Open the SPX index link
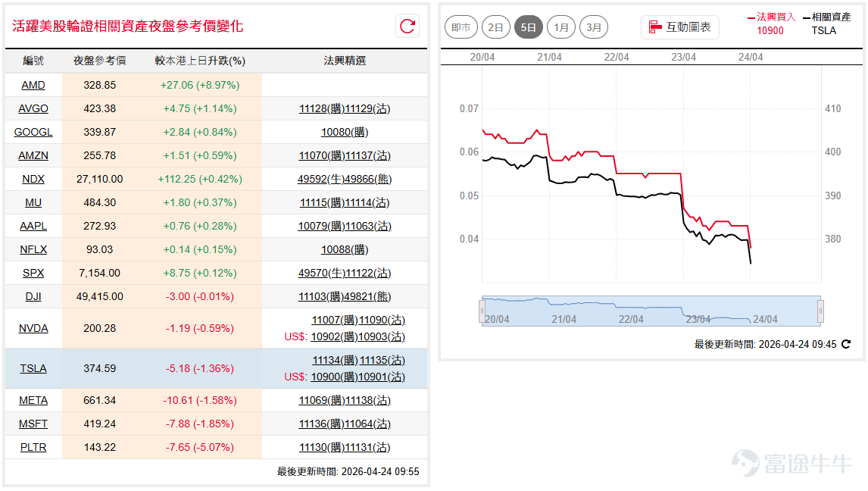The image size is (868, 491). pyautogui.click(x=33, y=274)
